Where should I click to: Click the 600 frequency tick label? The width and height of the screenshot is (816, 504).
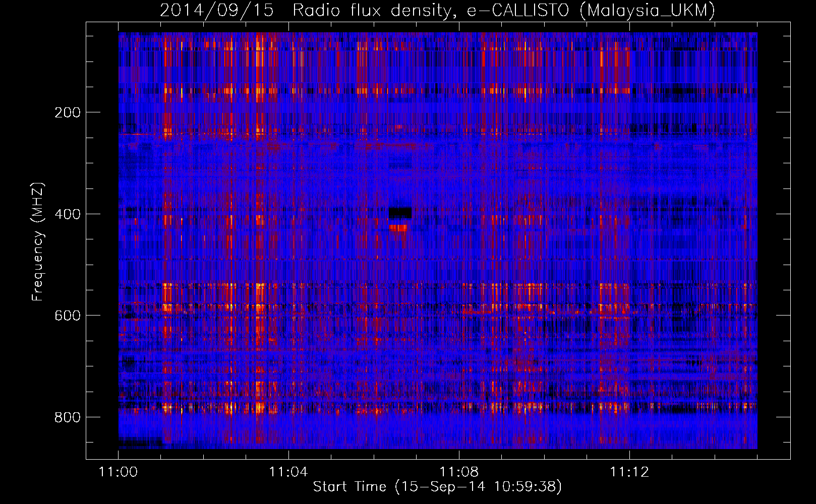[68, 316]
